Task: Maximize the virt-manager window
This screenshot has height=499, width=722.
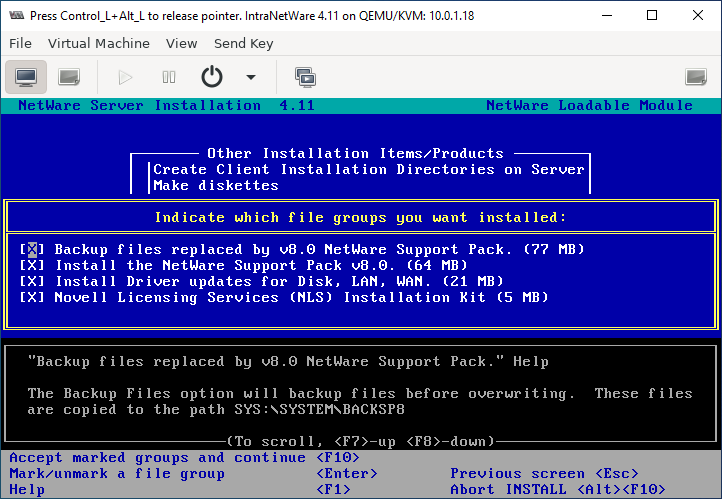Action: coord(652,15)
